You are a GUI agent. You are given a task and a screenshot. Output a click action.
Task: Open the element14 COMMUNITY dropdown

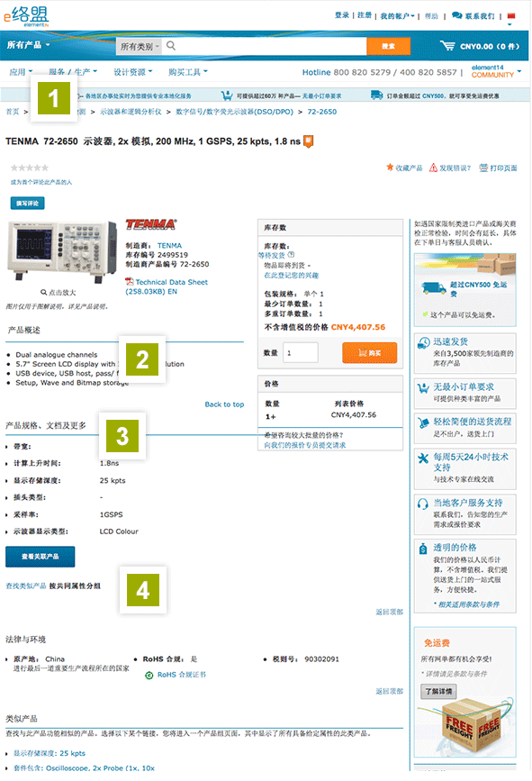[x=496, y=71]
